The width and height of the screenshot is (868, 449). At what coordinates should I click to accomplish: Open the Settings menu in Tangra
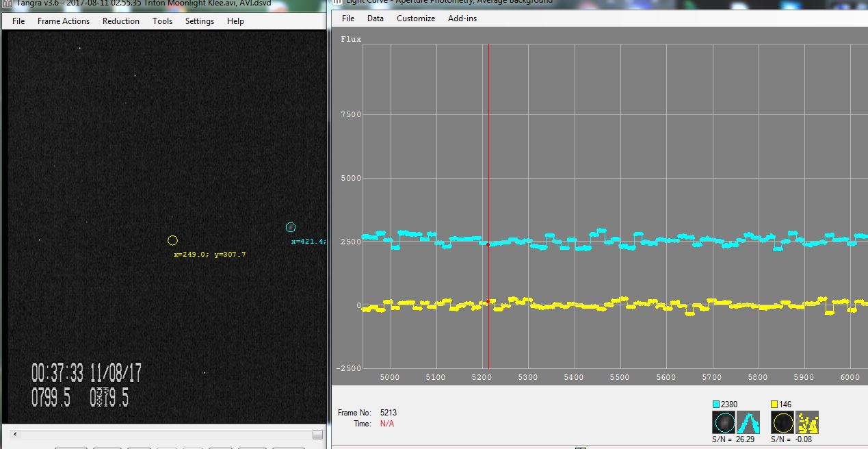200,21
